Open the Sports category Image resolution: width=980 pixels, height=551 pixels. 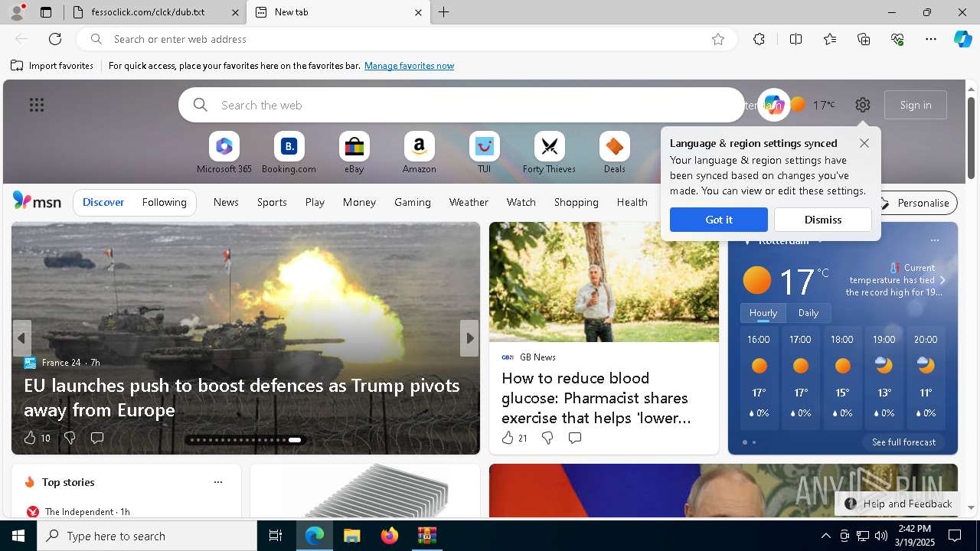[272, 202]
